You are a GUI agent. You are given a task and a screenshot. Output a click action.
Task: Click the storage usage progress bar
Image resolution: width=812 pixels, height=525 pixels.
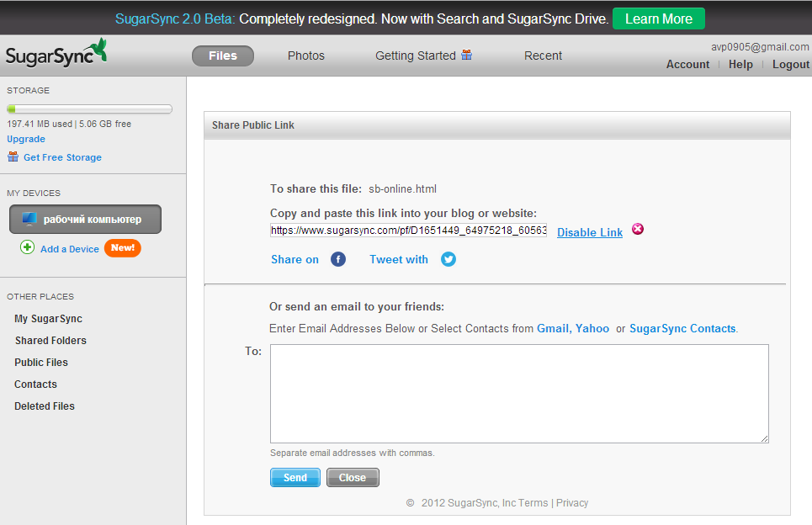click(89, 109)
